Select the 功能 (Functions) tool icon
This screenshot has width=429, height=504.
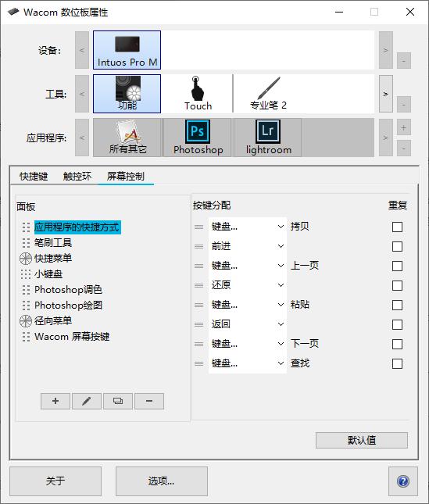click(127, 94)
